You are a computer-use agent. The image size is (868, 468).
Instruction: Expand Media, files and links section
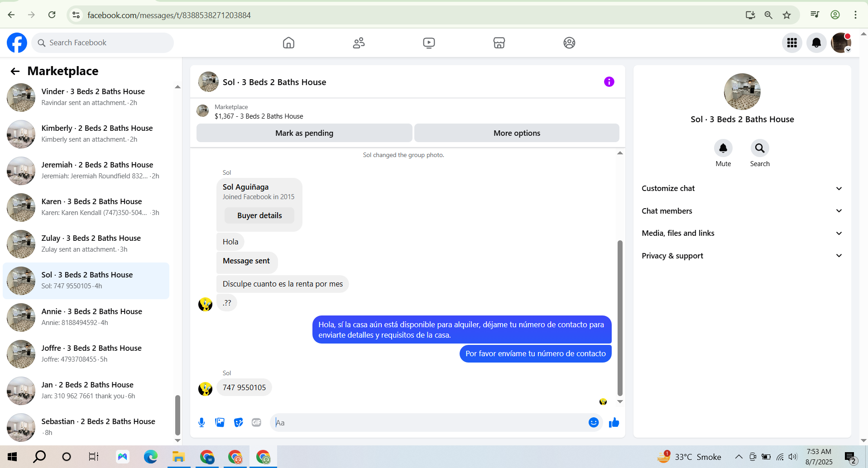tap(742, 233)
